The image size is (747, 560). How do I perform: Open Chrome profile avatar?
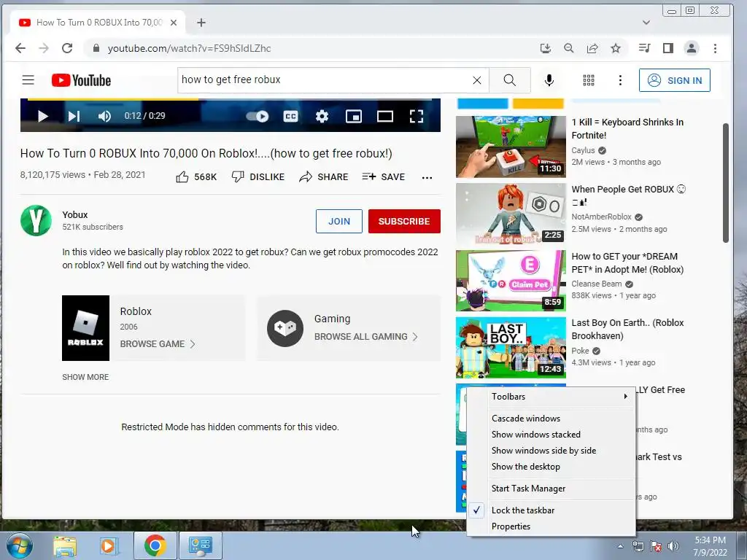coord(692,48)
